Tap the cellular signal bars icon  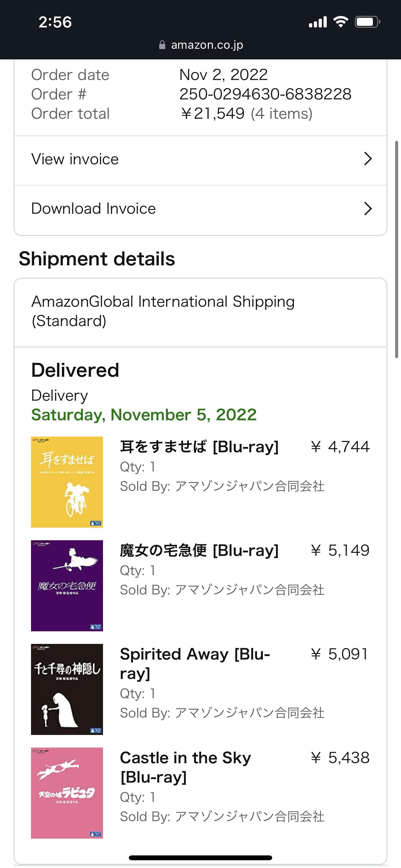click(x=318, y=22)
